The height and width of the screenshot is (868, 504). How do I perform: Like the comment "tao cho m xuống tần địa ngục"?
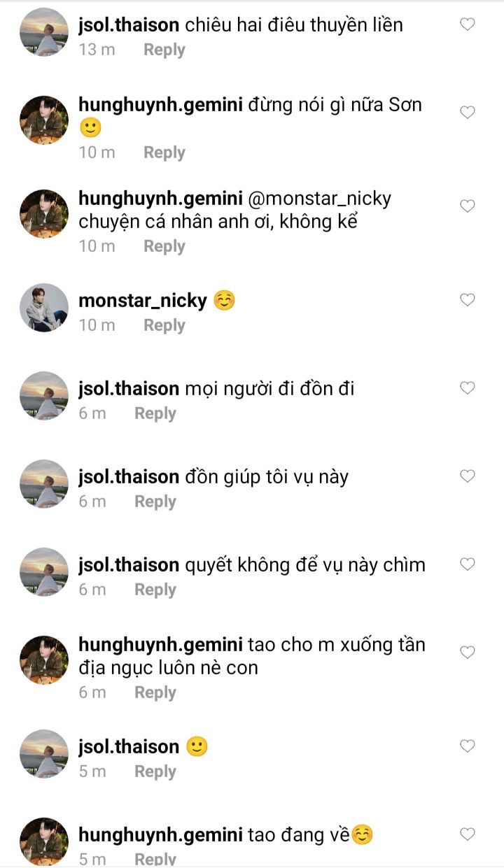[x=467, y=652]
